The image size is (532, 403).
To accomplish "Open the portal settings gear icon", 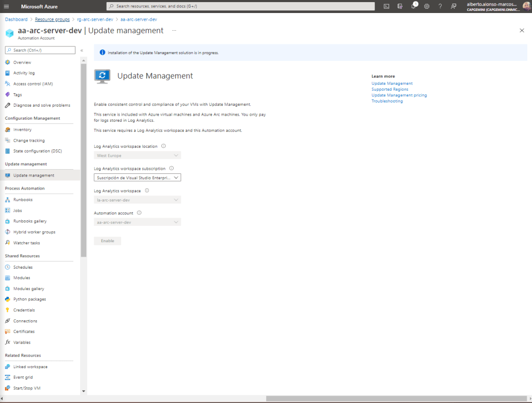I will pos(426,6).
